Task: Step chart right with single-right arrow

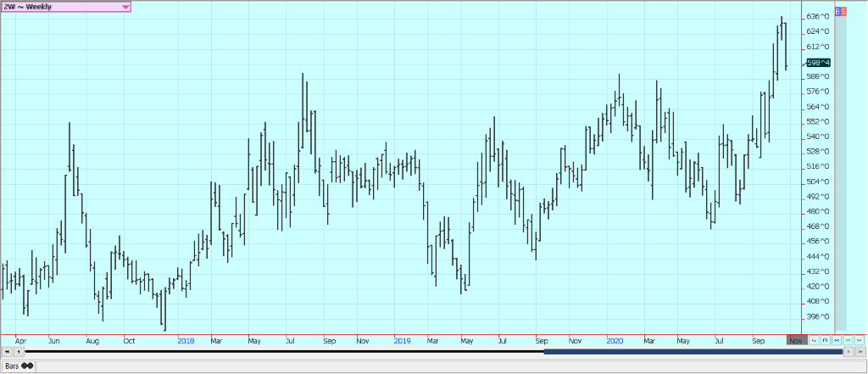Action: pyautogui.click(x=849, y=352)
